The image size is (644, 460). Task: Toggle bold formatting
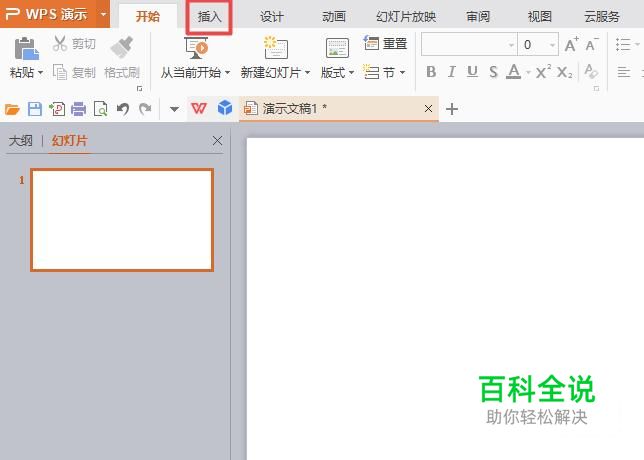click(x=431, y=72)
